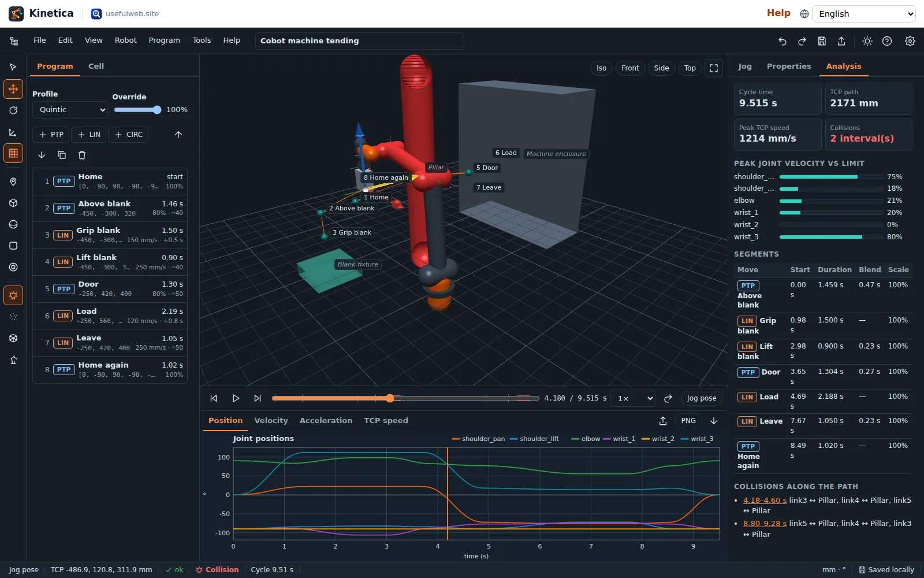Select the pointer selection tool
924x578 pixels.
(13, 67)
